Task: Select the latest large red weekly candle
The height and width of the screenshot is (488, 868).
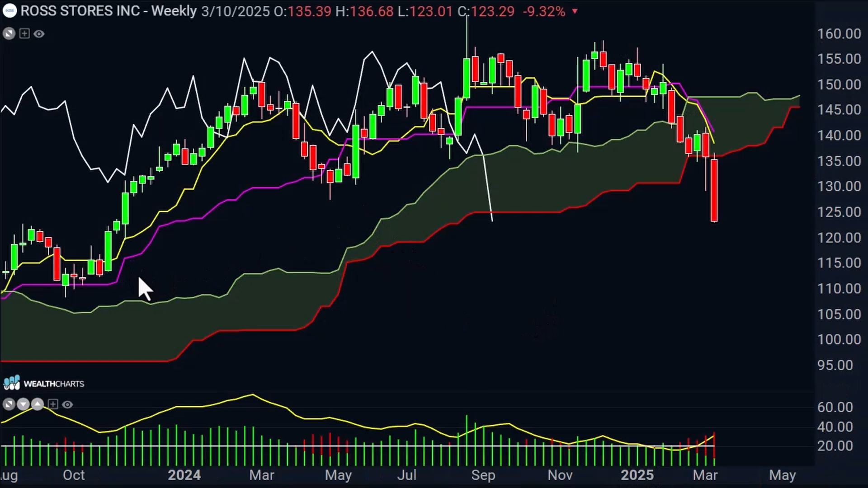Action: coord(714,190)
